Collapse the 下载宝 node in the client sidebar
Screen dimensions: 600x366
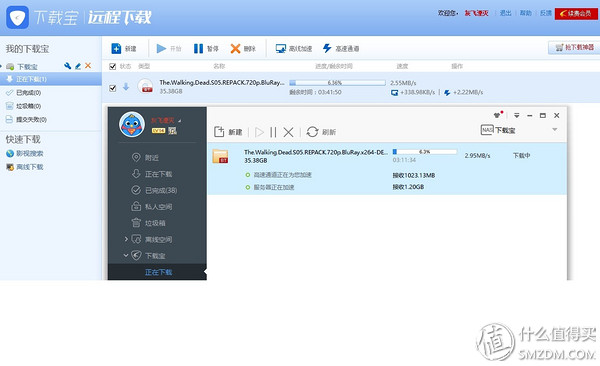(x=126, y=255)
